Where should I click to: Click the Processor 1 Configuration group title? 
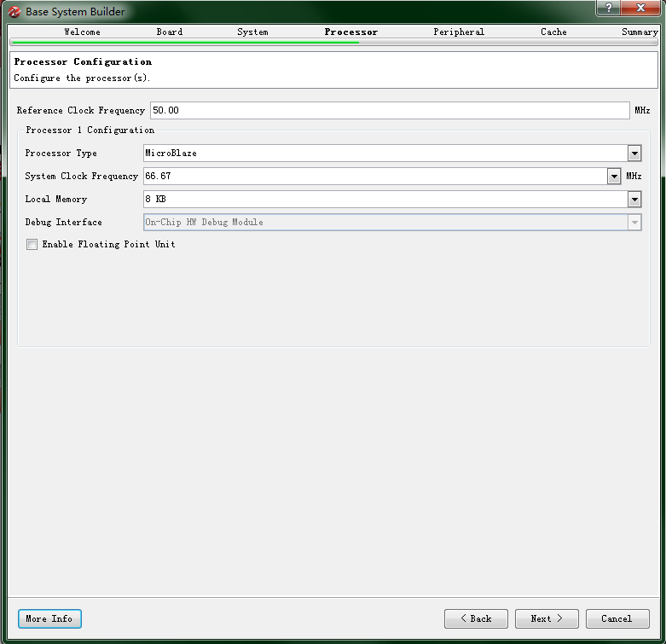coord(90,131)
